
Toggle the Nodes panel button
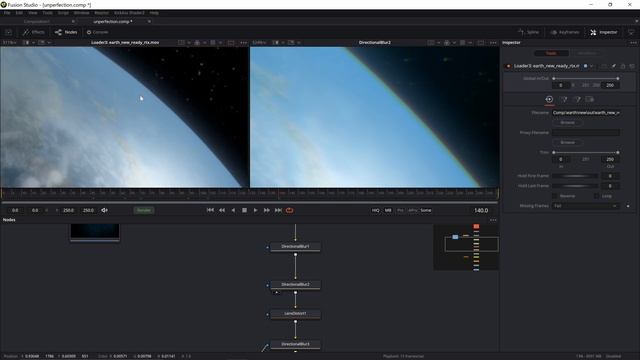coord(66,32)
